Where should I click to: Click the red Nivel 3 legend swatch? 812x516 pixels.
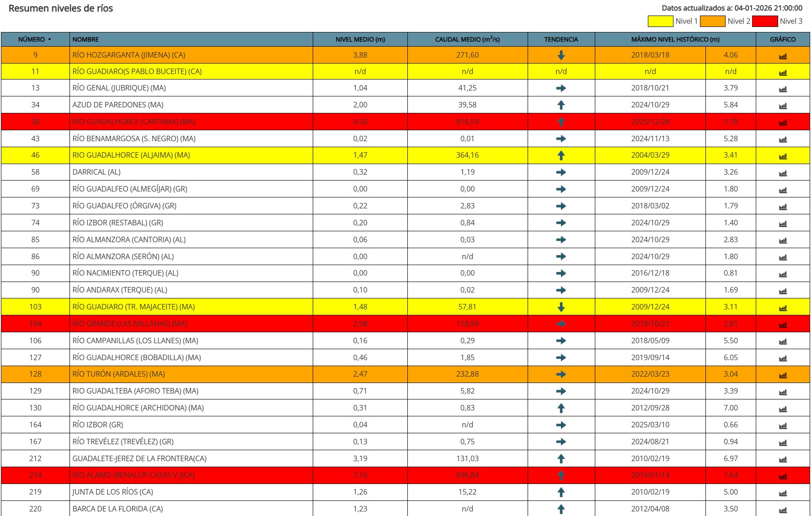coord(764,21)
